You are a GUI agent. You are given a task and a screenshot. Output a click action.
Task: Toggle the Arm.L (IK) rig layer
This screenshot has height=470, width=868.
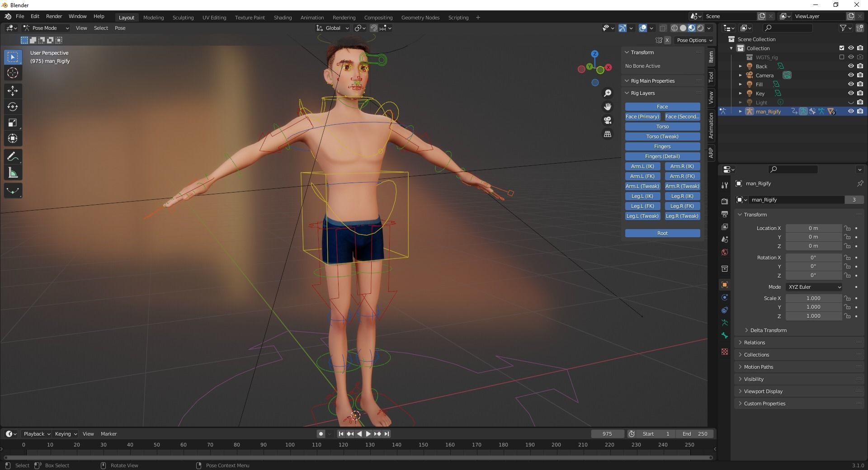642,166
